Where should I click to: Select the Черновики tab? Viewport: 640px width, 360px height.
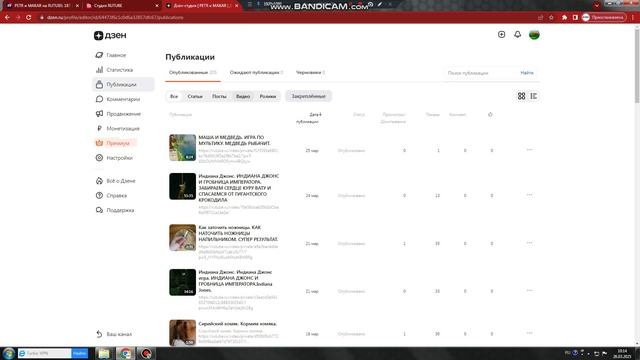click(310, 73)
